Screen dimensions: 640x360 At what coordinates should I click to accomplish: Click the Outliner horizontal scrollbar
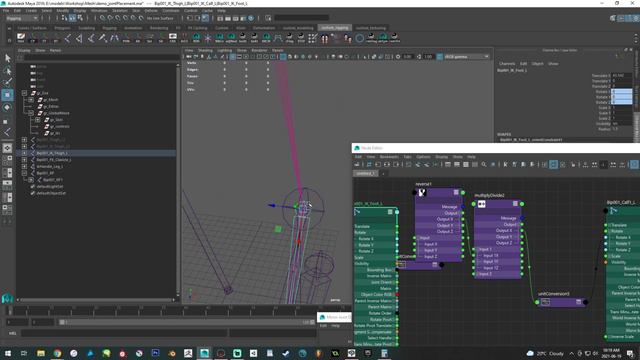[x=96, y=300]
